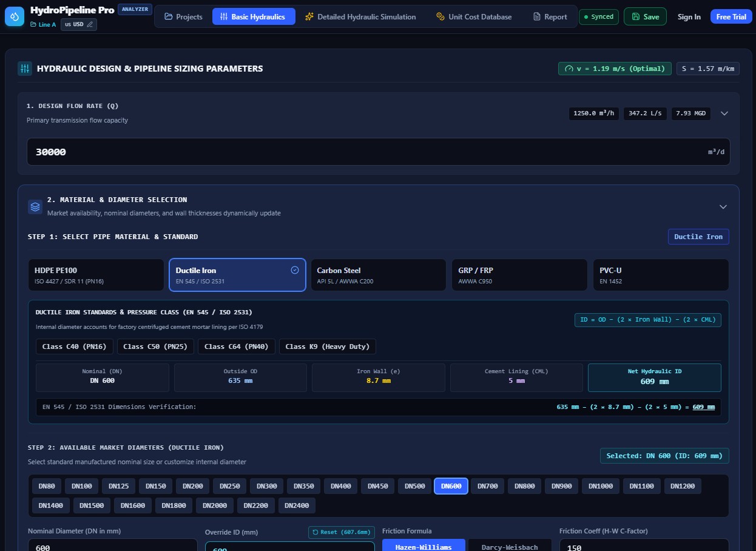Start the Free Trial
756x551 pixels.
click(731, 17)
